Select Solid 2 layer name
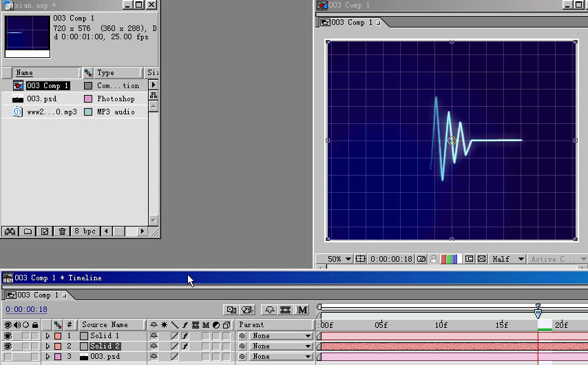This screenshot has height=365, width=588. [x=105, y=346]
